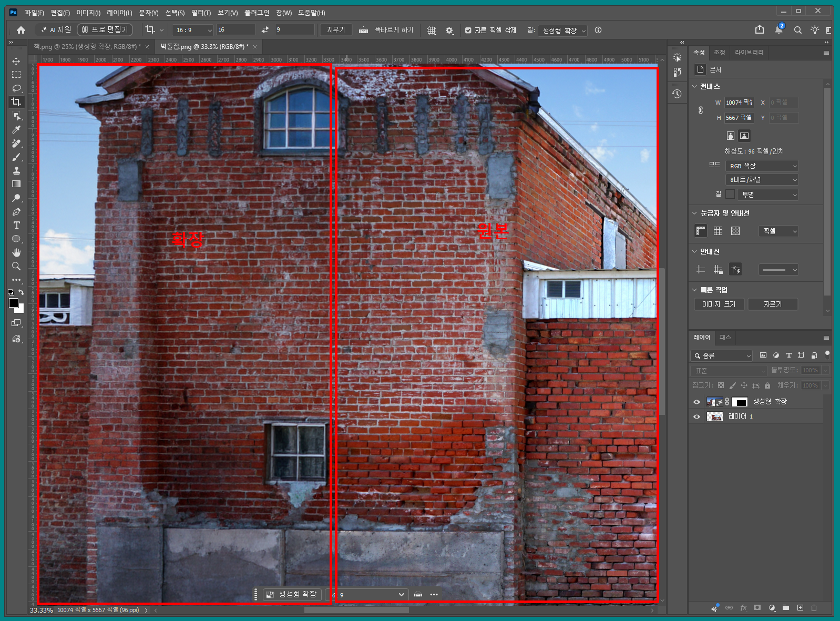Select the Type tool
The image size is (840, 621).
[x=16, y=225]
